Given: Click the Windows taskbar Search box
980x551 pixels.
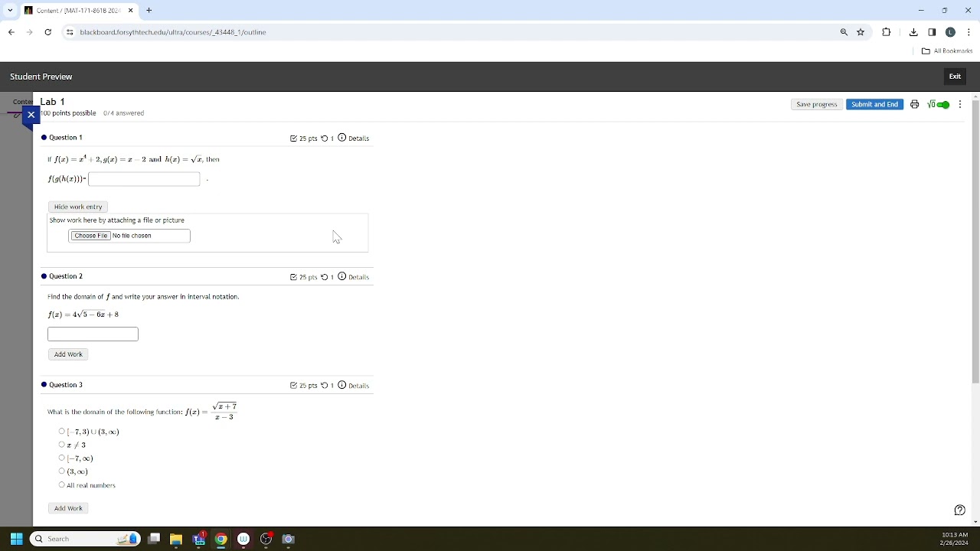Looking at the screenshot, I should pyautogui.click(x=85, y=539).
